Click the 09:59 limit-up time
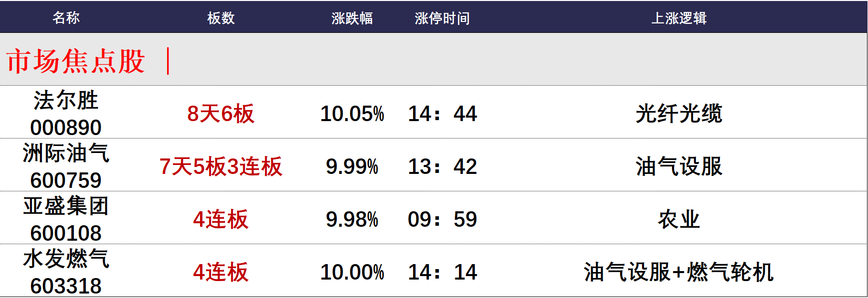Screen dimensions: 868x298 442,219
